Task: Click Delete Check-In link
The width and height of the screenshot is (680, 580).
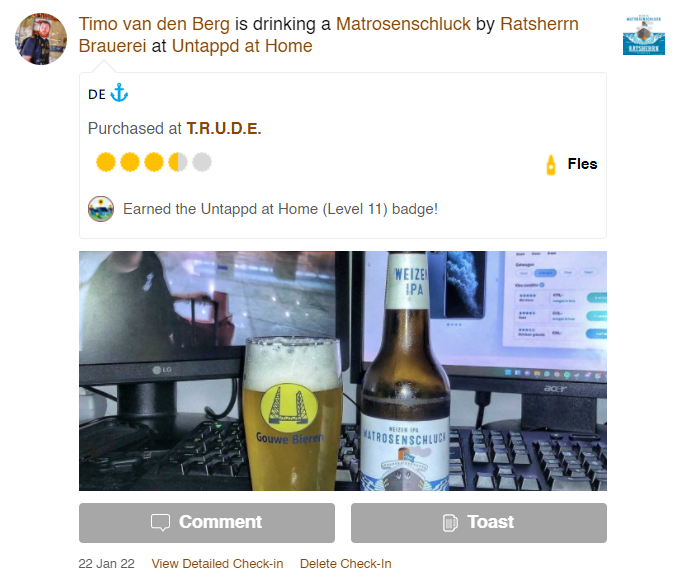Action: (x=346, y=564)
